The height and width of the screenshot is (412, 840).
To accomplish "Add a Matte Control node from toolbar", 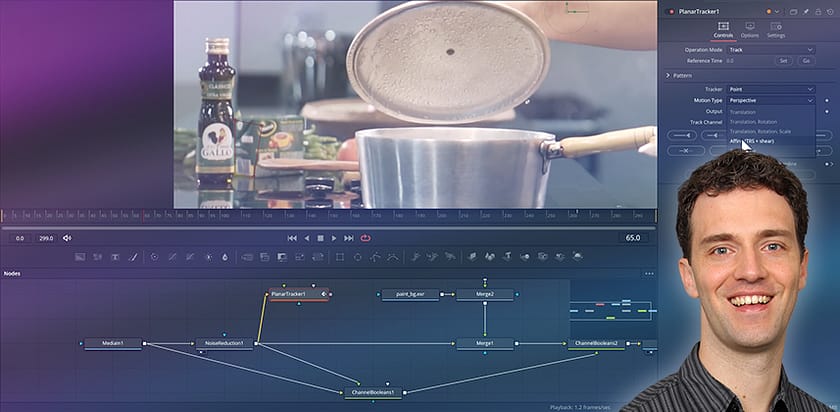I will [x=282, y=257].
